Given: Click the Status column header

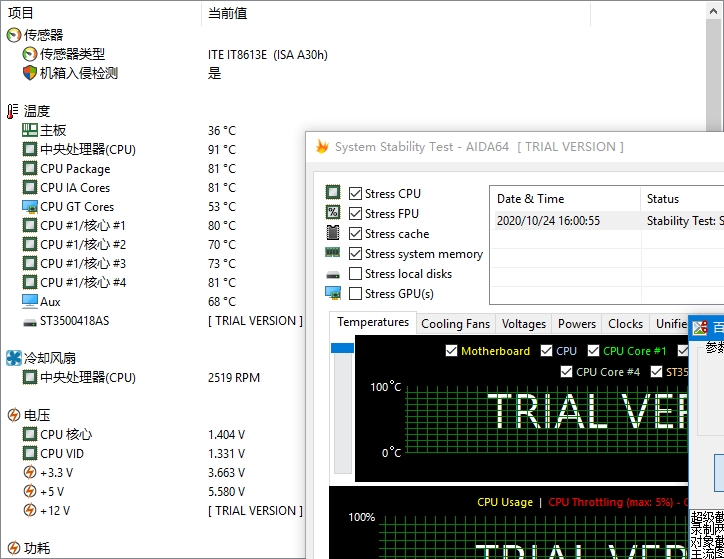Looking at the screenshot, I should [x=682, y=198].
